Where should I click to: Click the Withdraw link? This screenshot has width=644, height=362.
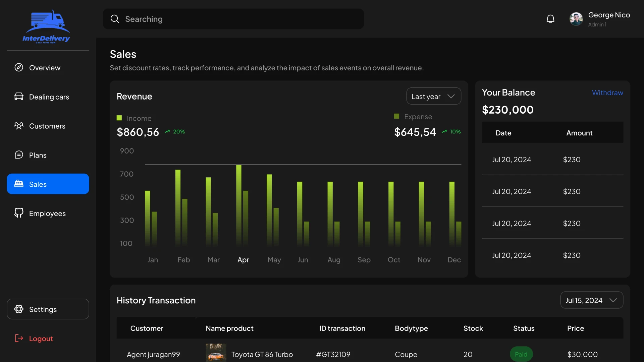coord(607,93)
